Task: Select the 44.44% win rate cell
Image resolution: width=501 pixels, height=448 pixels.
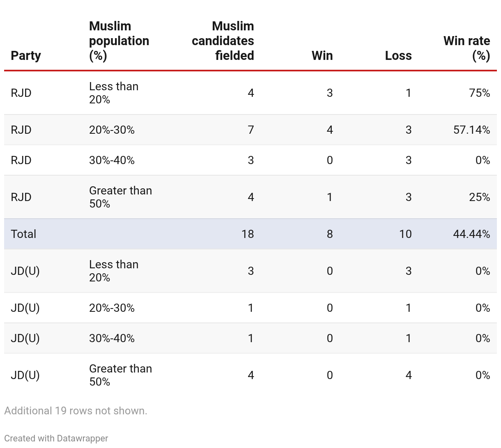Action: (x=471, y=234)
